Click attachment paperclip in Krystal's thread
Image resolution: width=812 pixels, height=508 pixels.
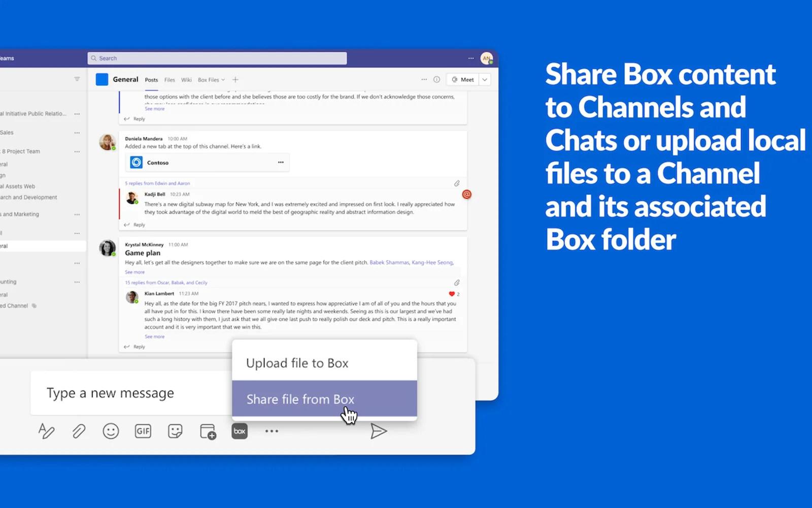pyautogui.click(x=457, y=282)
